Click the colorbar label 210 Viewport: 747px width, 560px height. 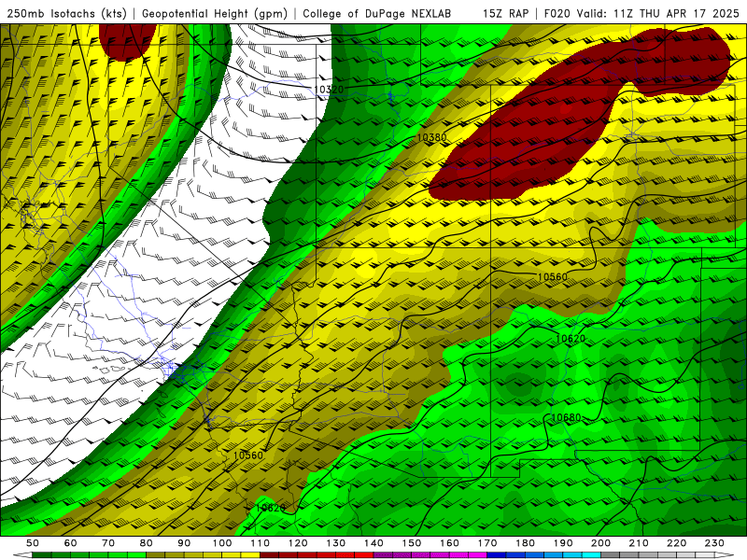click(639, 543)
